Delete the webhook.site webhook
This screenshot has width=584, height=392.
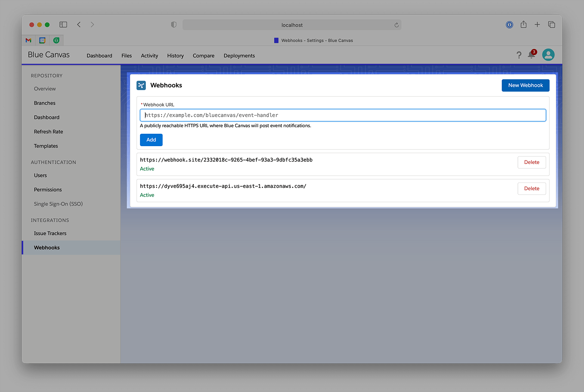coord(532,162)
